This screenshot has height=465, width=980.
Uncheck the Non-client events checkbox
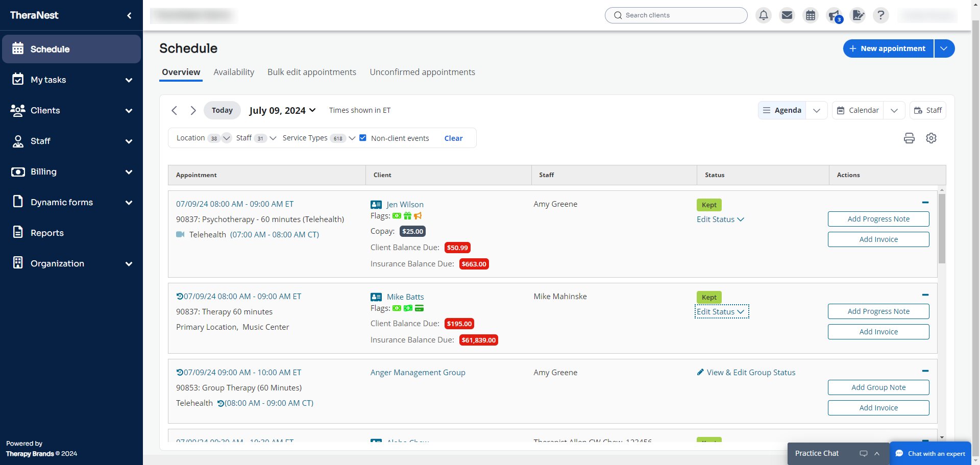click(x=363, y=138)
